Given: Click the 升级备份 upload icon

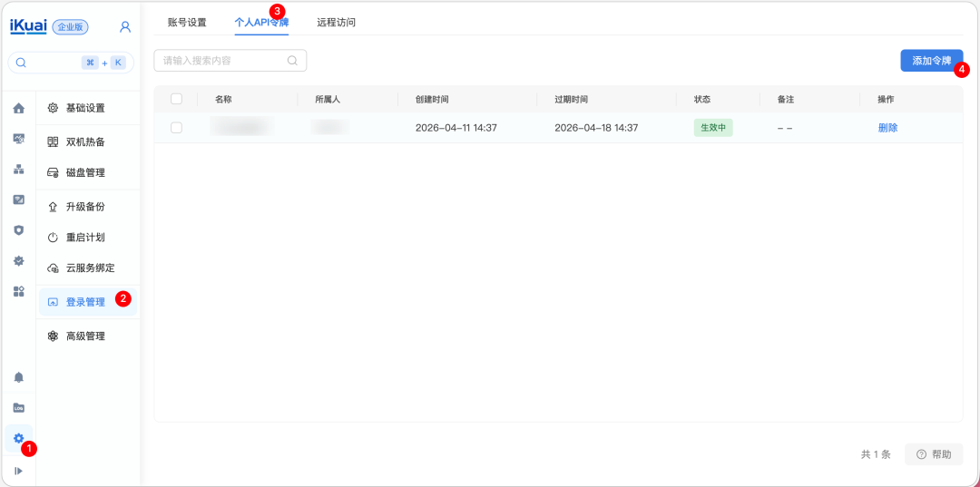Looking at the screenshot, I should (54, 207).
